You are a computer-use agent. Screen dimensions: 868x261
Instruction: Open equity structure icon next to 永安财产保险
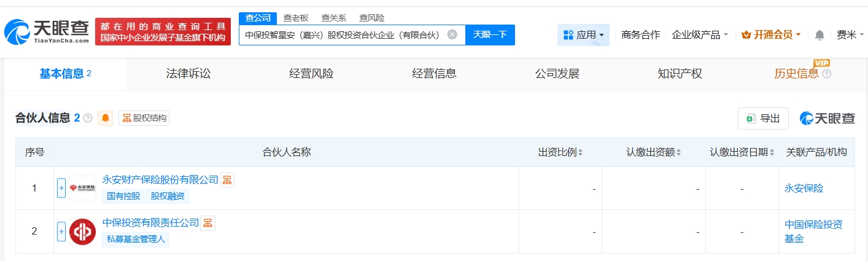click(227, 180)
